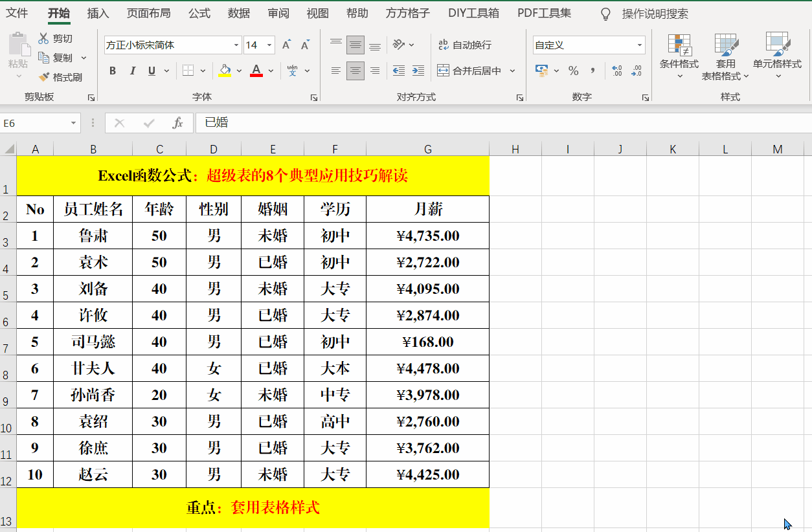This screenshot has width=812, height=532.
Task: Open Cell Styles (单元格样式)
Action: [x=777, y=56]
